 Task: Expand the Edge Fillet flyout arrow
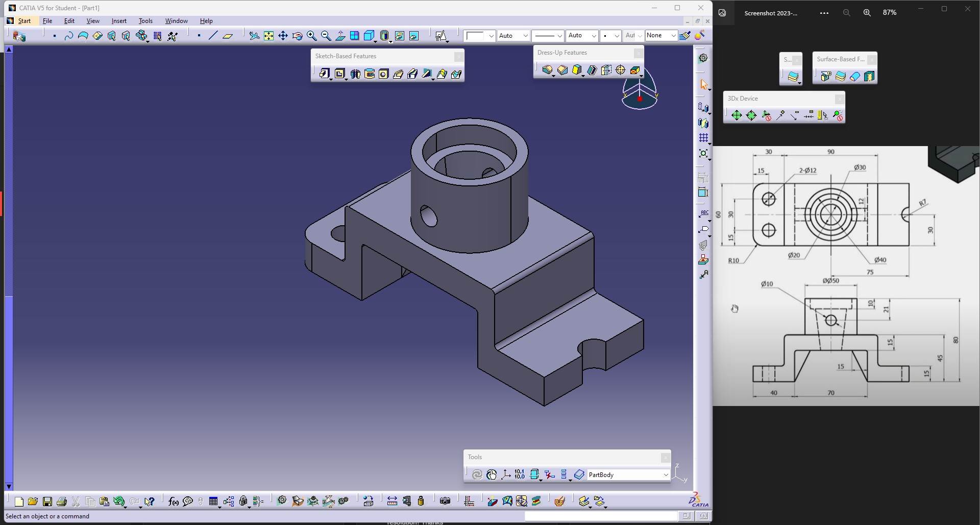click(554, 76)
